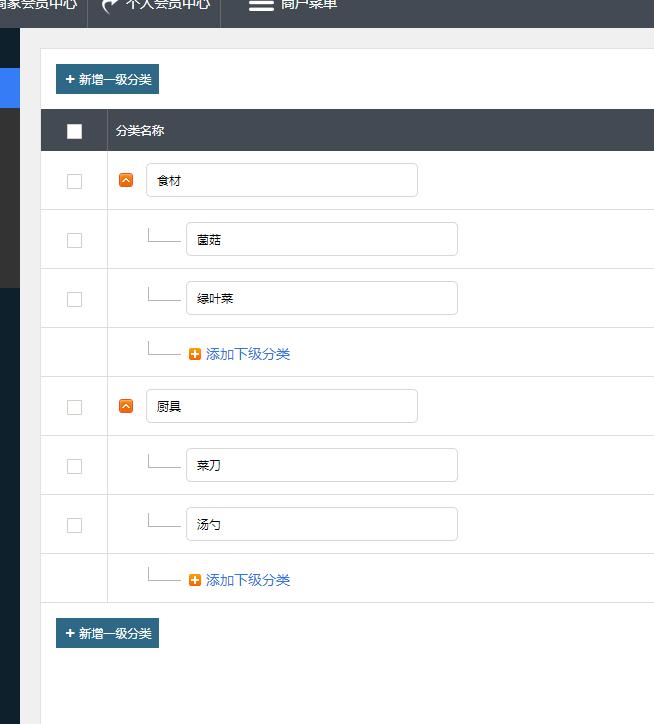This screenshot has width=654, height=724.
Task: Click the 绿叶菜 subcategory name field
Action: [322, 298]
